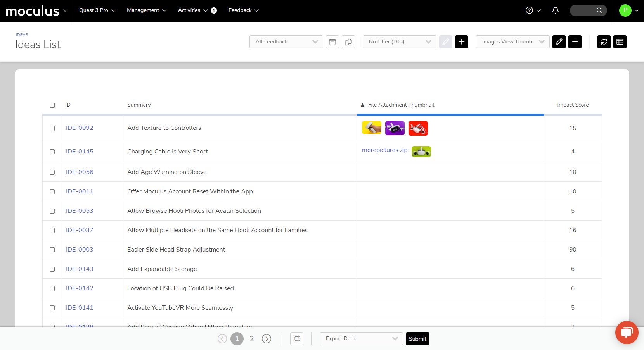
Task: Check the box for IDE-0092
Action: click(x=52, y=128)
